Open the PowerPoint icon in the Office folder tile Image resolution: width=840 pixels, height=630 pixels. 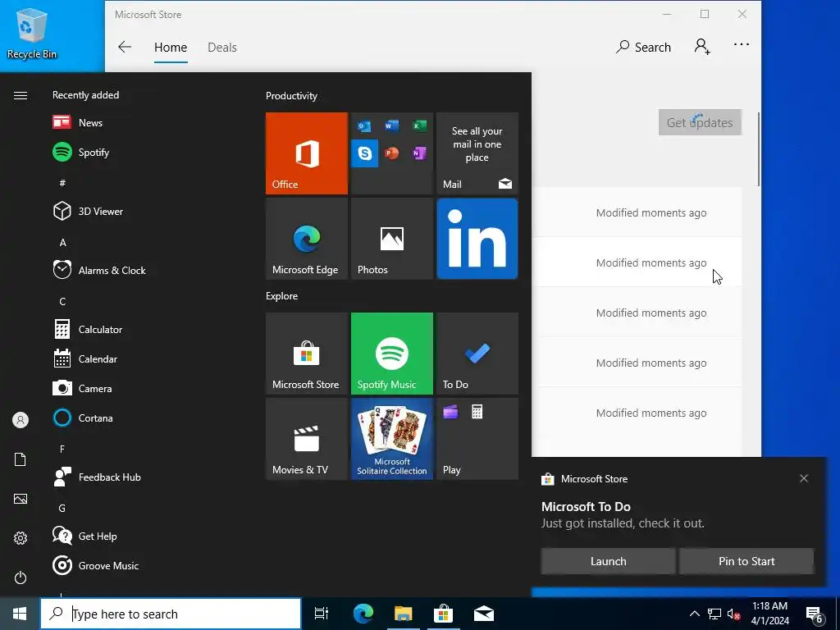click(391, 153)
